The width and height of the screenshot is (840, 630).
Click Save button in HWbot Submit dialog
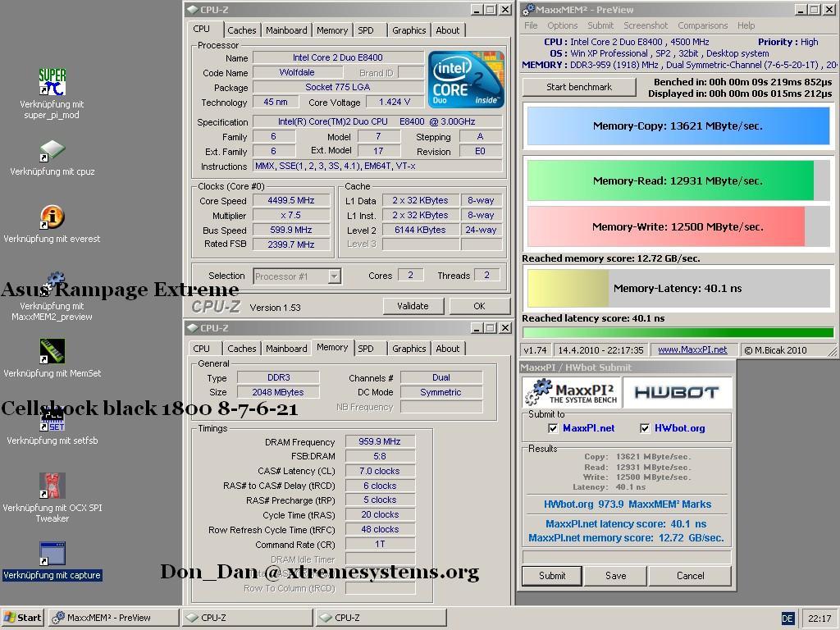point(615,576)
